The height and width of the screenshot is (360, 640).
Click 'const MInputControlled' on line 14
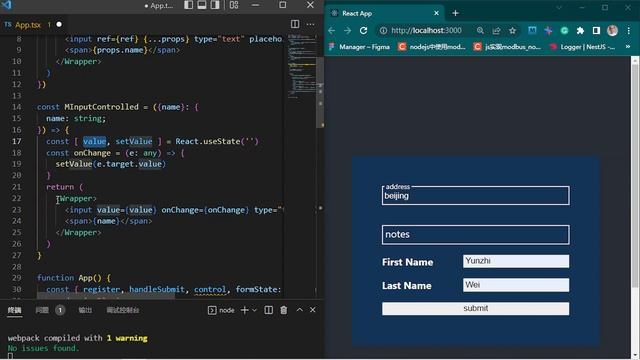point(88,107)
